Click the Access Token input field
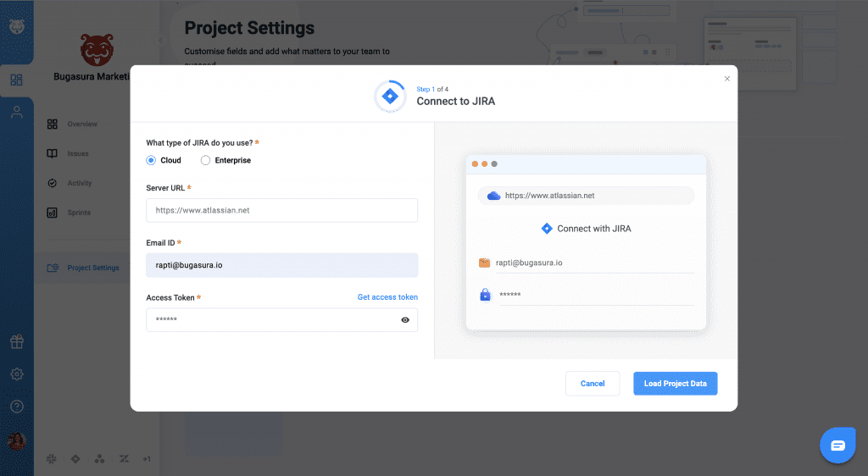This screenshot has height=476, width=868. pyautogui.click(x=281, y=319)
